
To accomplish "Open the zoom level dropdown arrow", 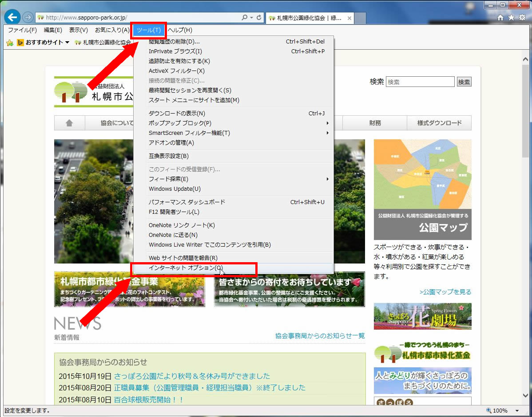I will [x=517, y=411].
